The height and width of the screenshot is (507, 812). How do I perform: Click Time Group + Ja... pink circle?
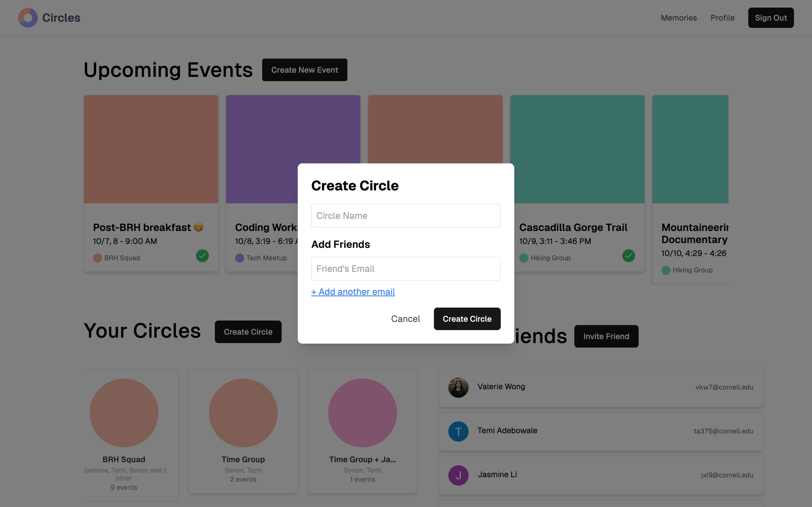coord(362,412)
